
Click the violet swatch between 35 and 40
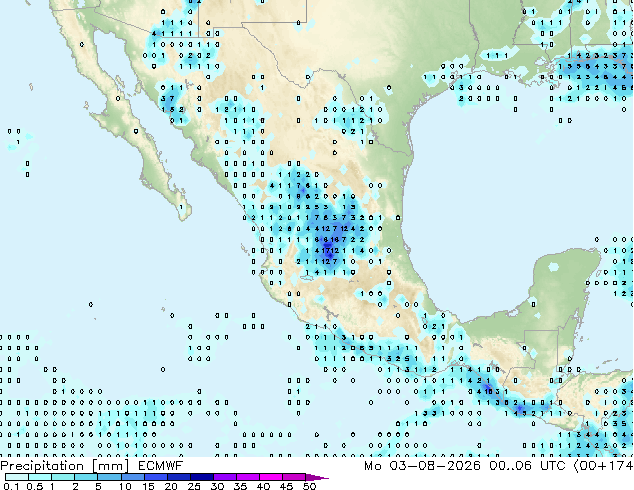248,477
